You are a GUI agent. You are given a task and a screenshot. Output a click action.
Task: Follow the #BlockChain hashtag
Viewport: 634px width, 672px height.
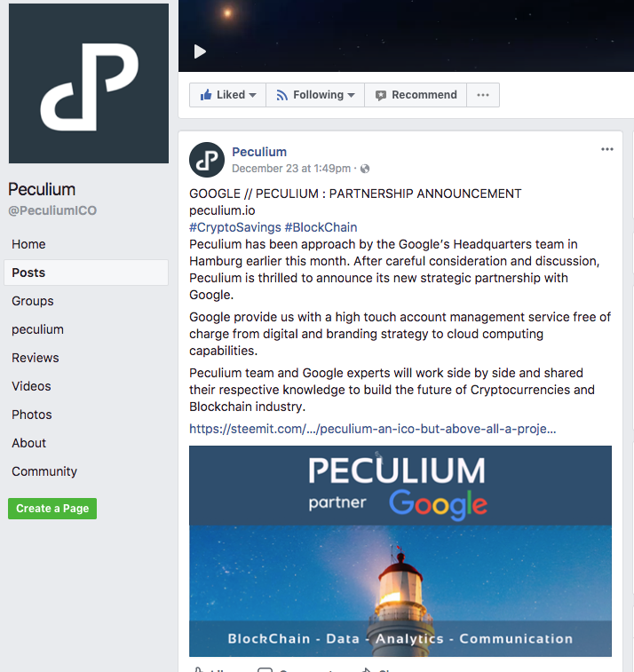tap(321, 227)
